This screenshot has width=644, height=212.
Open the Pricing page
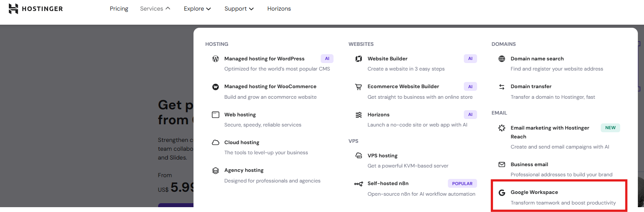click(x=119, y=8)
